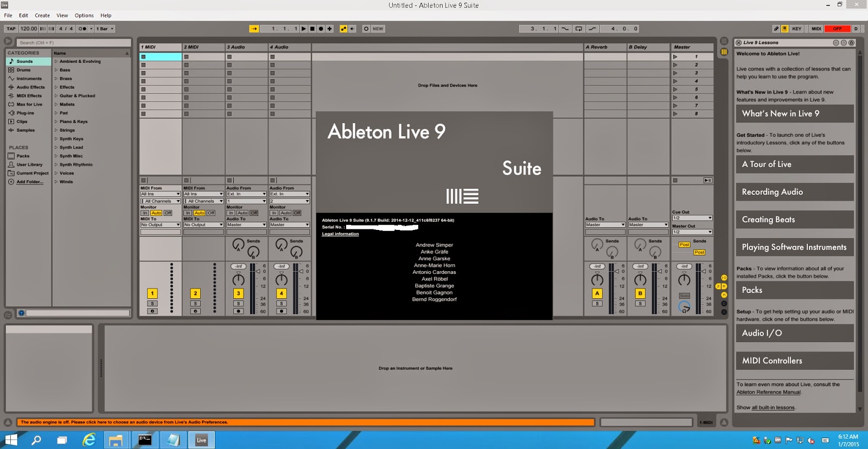Screen dimensions: 868x449
Task: Click the browser preview headphone button
Action: (21, 313)
